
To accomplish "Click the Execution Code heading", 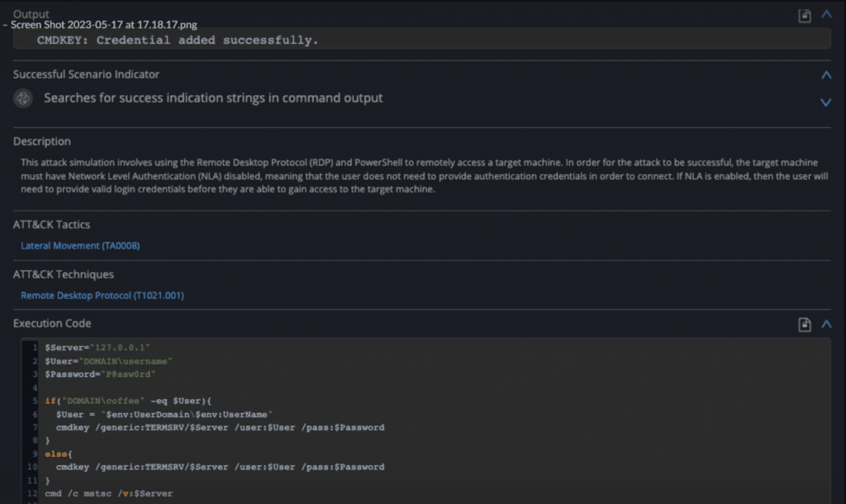I will pos(52,323).
